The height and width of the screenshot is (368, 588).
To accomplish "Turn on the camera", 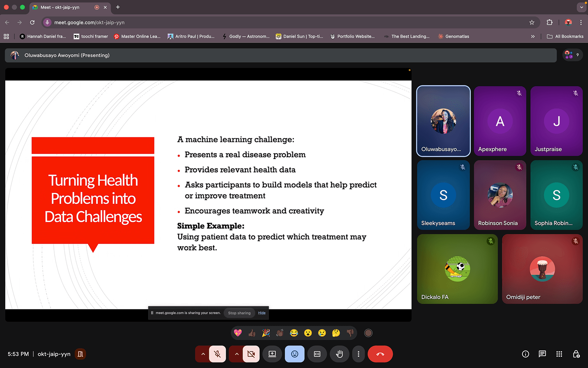I will [251, 354].
